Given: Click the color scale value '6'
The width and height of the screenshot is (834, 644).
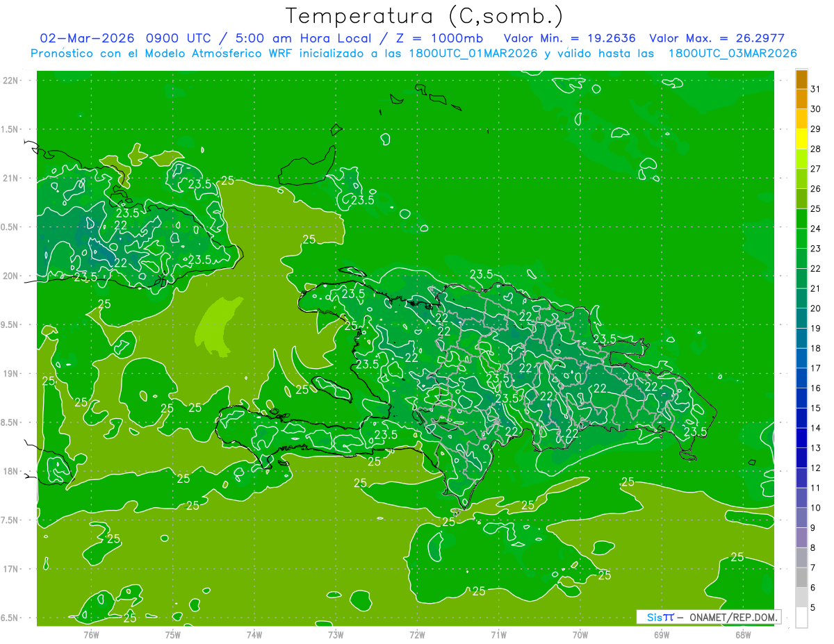Looking at the screenshot, I should tap(813, 588).
